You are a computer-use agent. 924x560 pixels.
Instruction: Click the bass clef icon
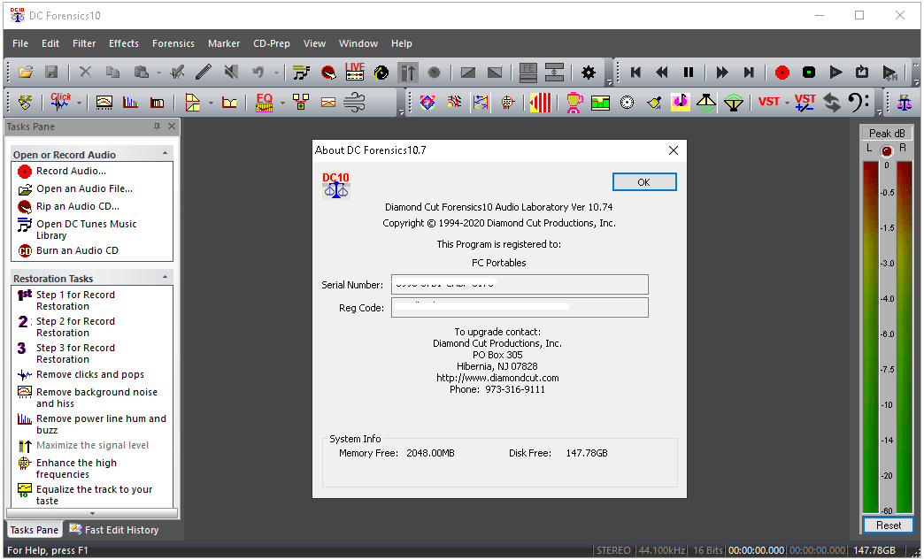[858, 103]
